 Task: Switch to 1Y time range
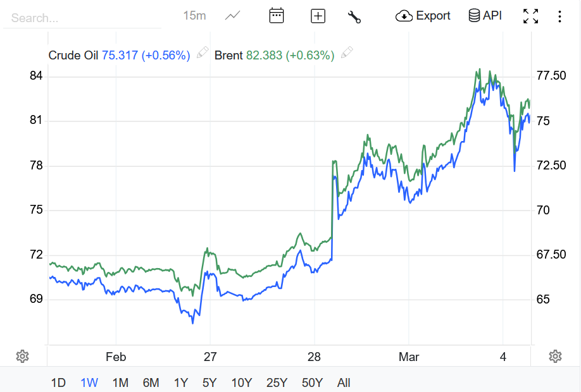[x=181, y=383]
